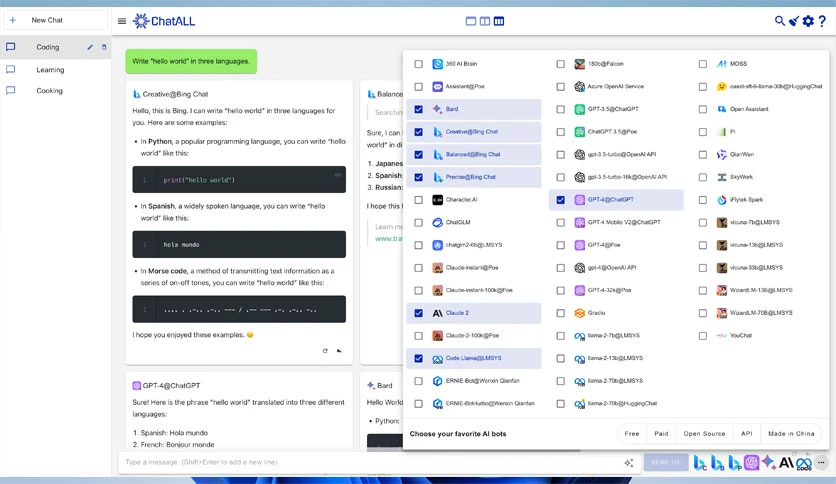Screen dimensions: 836x484
Task: Click the plus icon beside New Chat
Action: click(x=13, y=20)
